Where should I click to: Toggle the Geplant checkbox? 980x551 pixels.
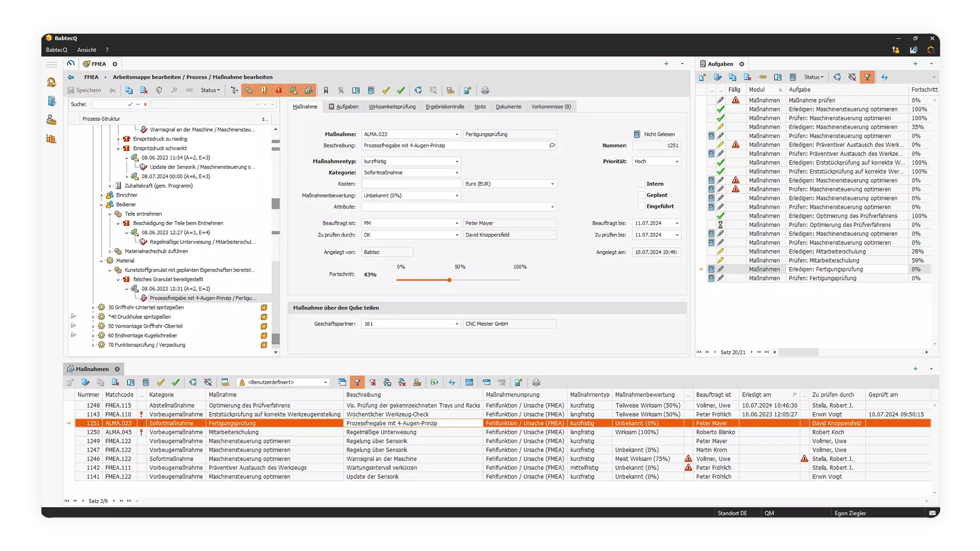click(641, 195)
